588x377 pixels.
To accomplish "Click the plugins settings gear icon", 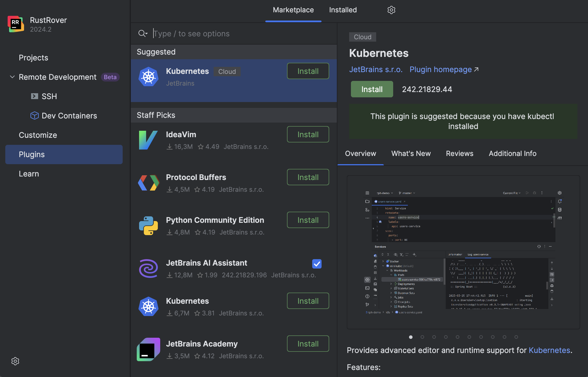I will [x=391, y=10].
